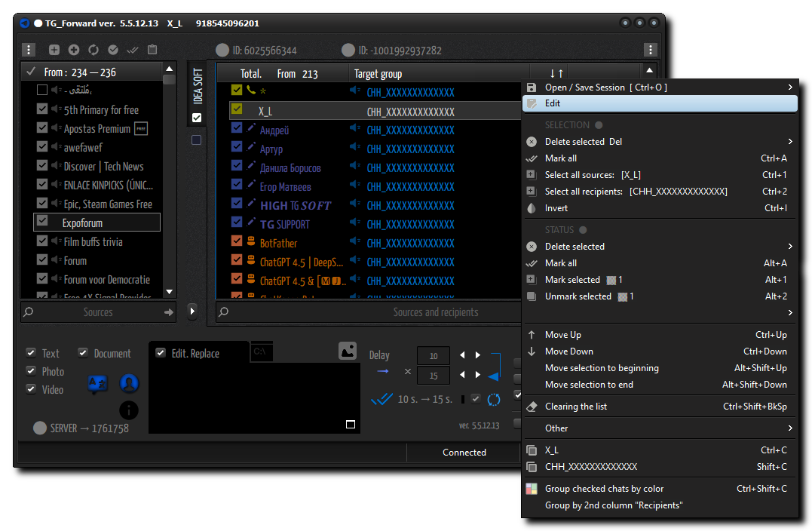Click the double-checkmark icon in top toolbar
Image resolution: width=812 pixels, height=531 pixels.
(x=133, y=50)
